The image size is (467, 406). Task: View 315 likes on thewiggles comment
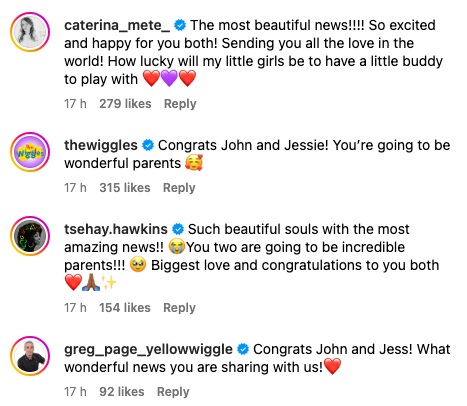click(x=125, y=188)
